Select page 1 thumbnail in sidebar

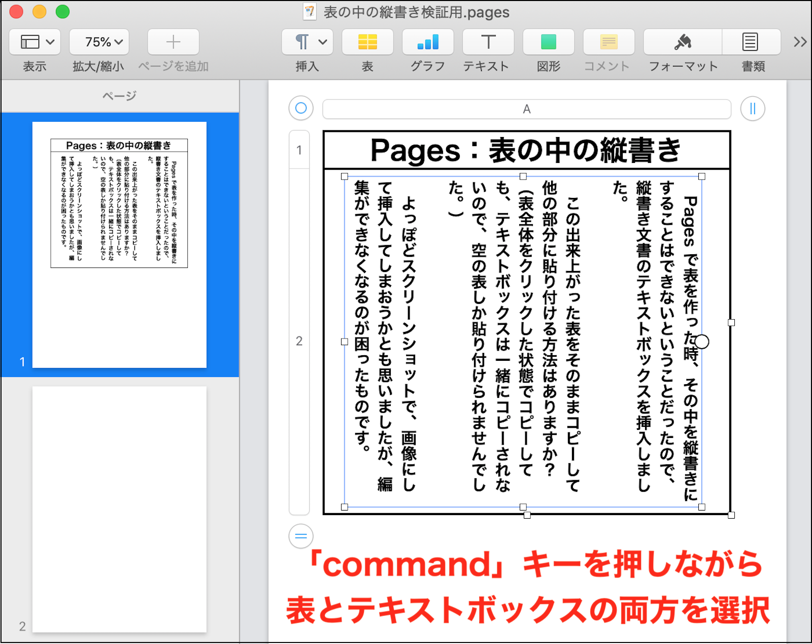(x=119, y=245)
